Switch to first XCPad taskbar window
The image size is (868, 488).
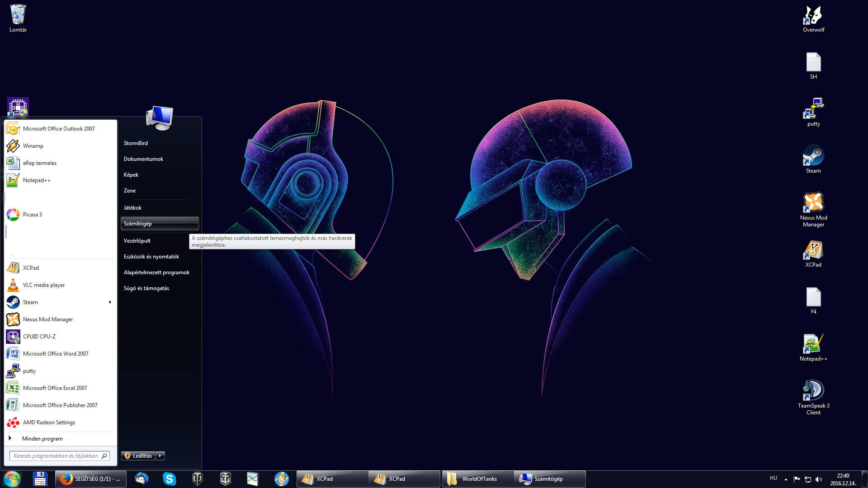pyautogui.click(x=332, y=479)
